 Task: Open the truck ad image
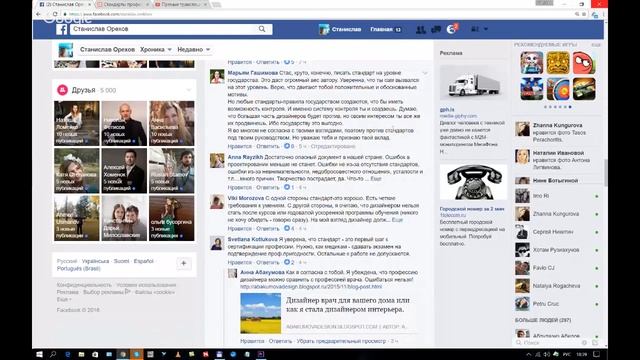point(473,83)
